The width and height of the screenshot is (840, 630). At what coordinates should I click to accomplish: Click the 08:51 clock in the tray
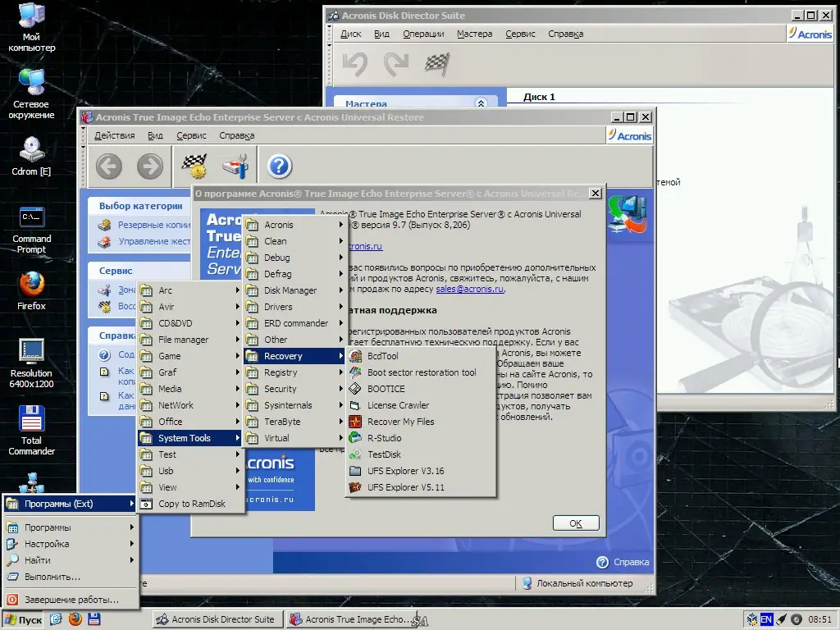(819, 620)
